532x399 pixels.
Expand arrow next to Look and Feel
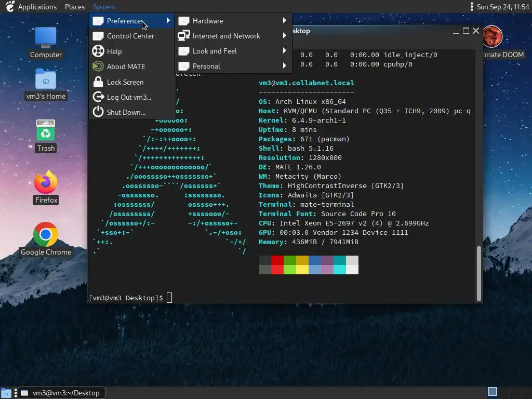click(284, 50)
